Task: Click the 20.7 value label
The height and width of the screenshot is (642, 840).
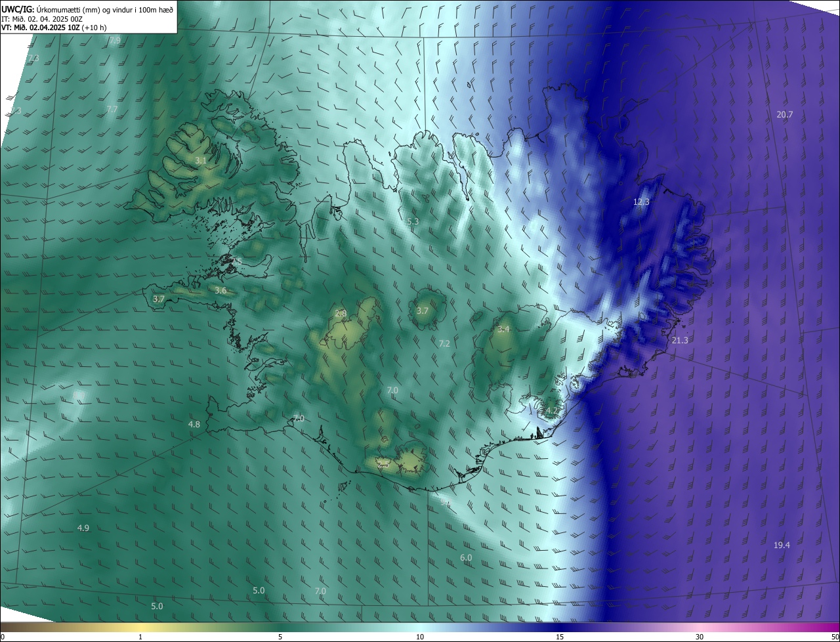Action: coord(785,114)
